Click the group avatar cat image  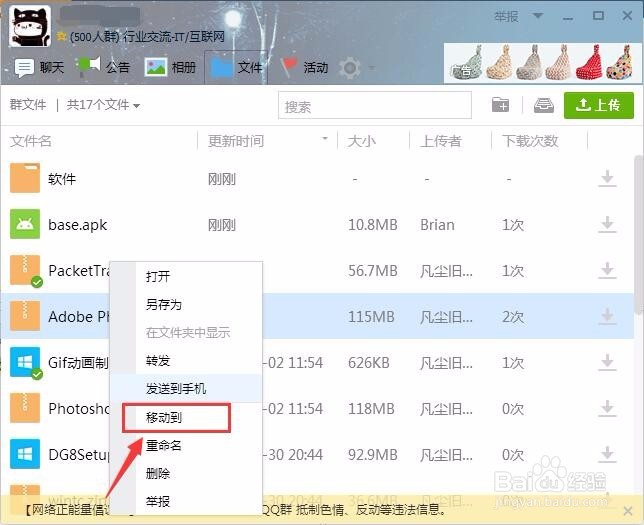point(30,25)
